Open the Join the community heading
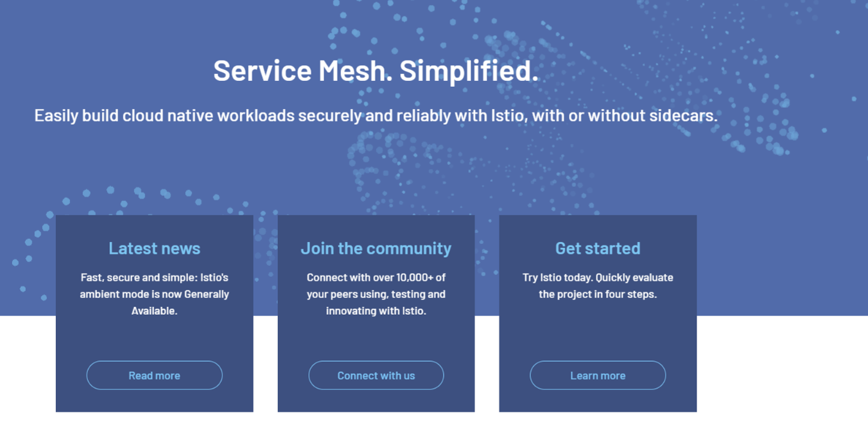Image resolution: width=868 pixels, height=447 pixels. click(x=376, y=248)
